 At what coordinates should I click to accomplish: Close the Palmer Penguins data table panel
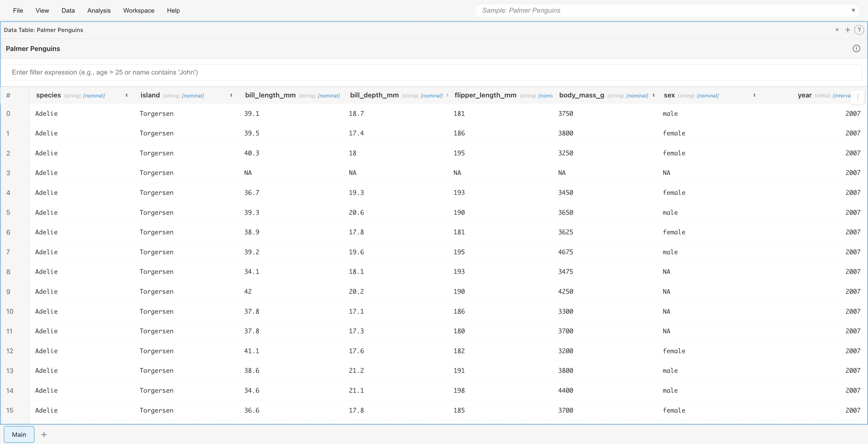pyautogui.click(x=837, y=30)
